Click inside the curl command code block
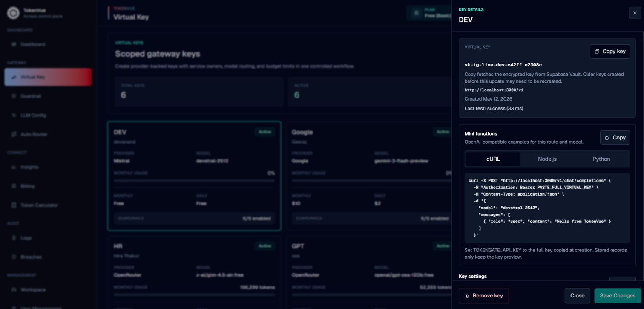The height and width of the screenshot is (309, 644). coord(547,208)
